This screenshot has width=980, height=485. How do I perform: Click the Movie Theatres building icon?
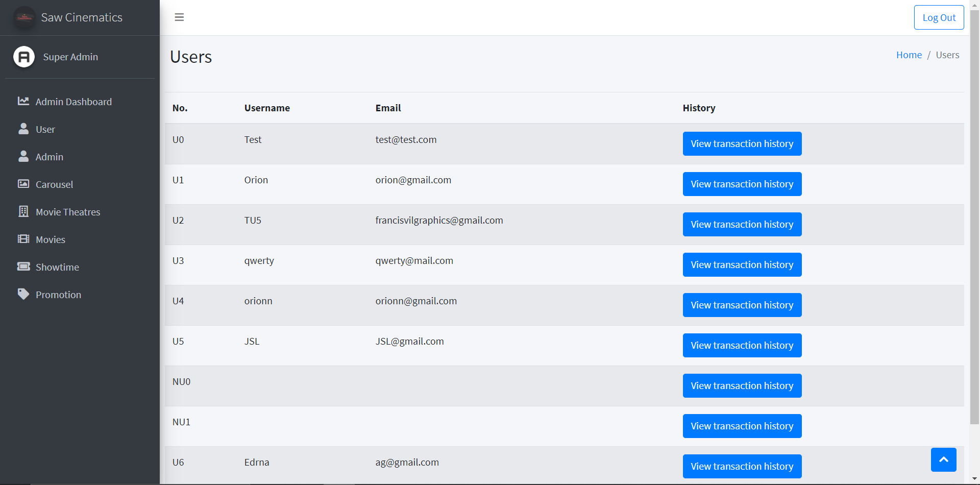23,211
